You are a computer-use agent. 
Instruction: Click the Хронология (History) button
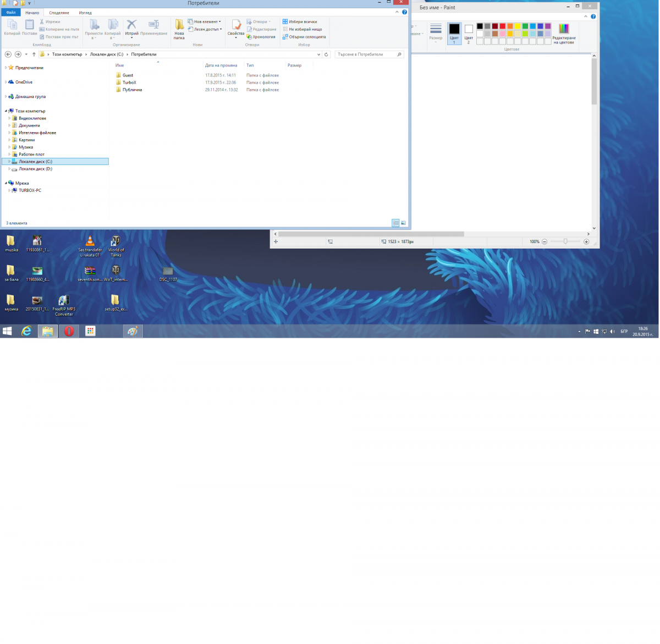click(261, 37)
